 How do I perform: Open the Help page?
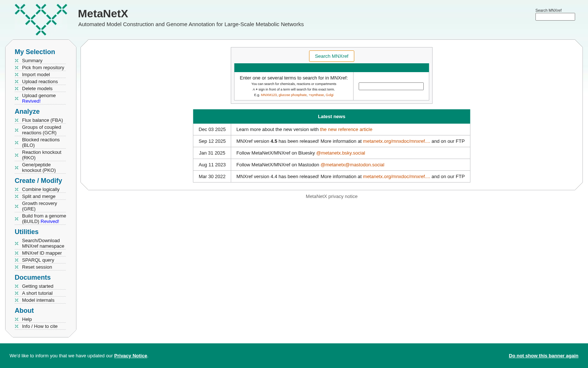tap(27, 319)
